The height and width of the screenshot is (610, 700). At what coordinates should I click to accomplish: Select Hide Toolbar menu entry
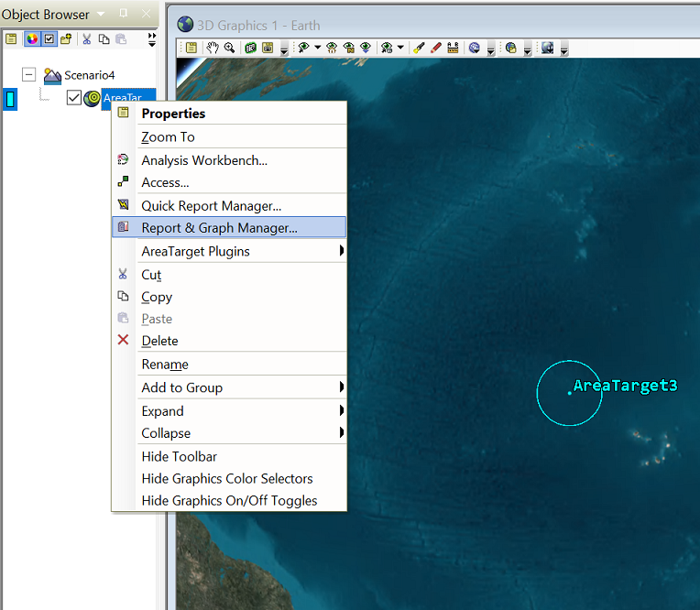[x=229, y=456]
